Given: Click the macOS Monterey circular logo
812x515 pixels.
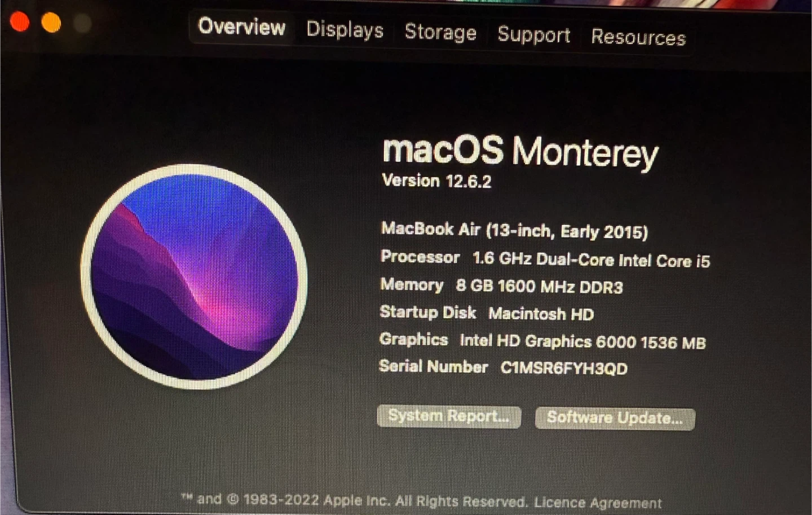Looking at the screenshot, I should pyautogui.click(x=194, y=276).
